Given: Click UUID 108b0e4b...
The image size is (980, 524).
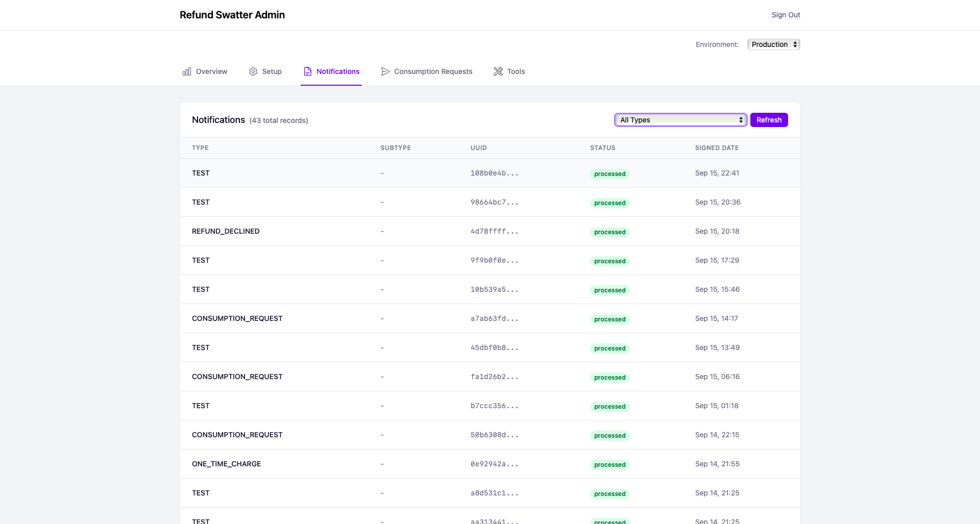Looking at the screenshot, I should coord(495,173).
